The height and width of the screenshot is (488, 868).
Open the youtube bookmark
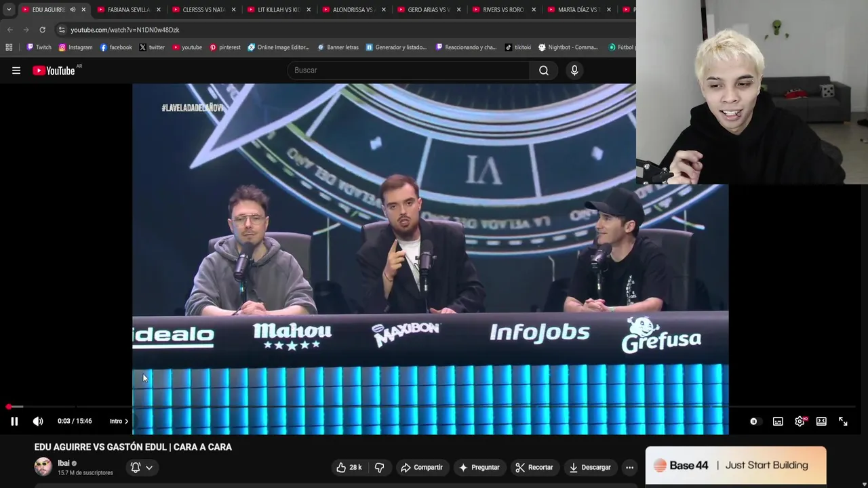(x=187, y=47)
